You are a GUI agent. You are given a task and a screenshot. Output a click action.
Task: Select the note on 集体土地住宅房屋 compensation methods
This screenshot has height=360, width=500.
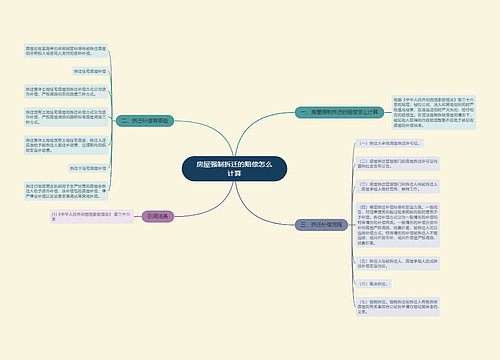coord(66,91)
